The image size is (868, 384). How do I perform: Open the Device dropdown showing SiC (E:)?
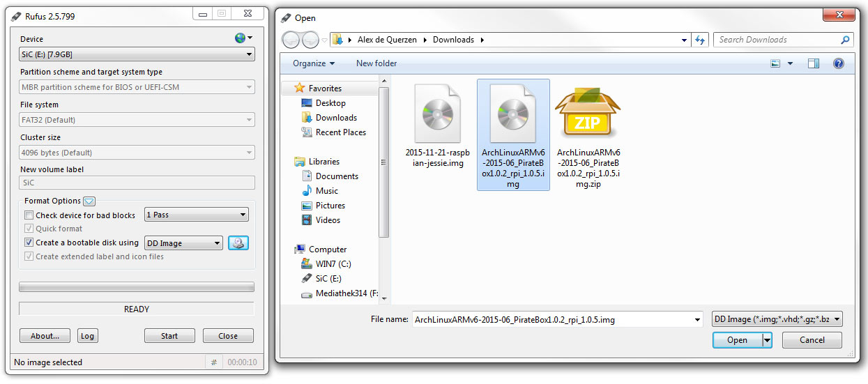click(x=137, y=54)
